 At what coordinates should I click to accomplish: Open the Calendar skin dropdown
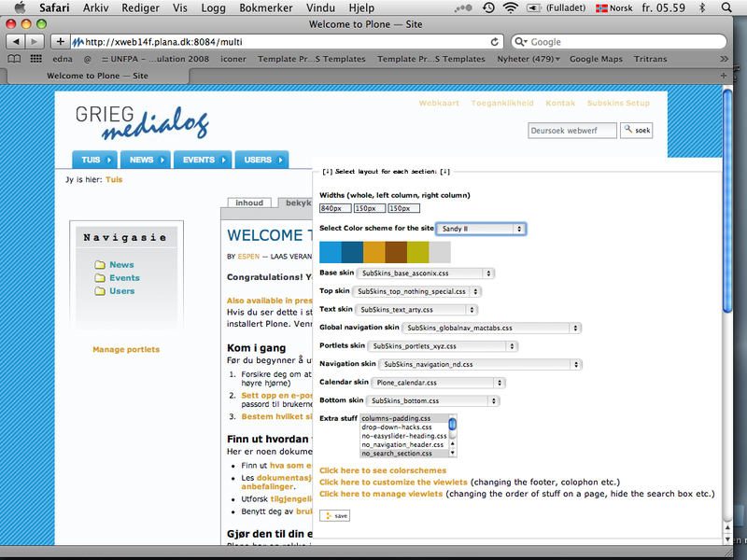pyautogui.click(x=438, y=383)
